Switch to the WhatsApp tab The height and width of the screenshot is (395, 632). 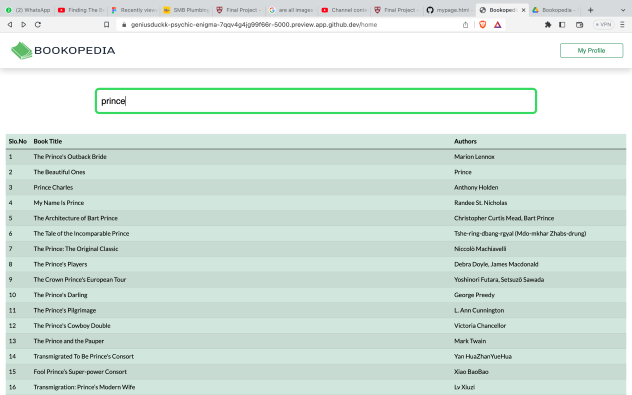(x=28, y=10)
